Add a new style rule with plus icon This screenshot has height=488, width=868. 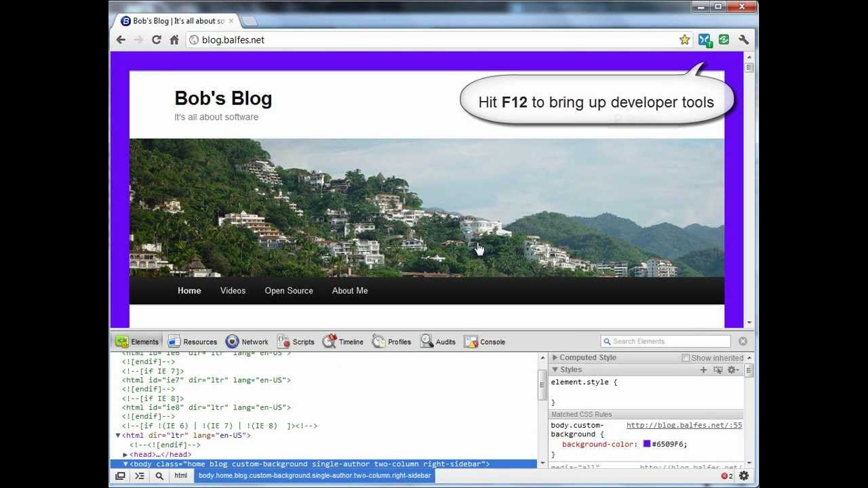point(703,369)
